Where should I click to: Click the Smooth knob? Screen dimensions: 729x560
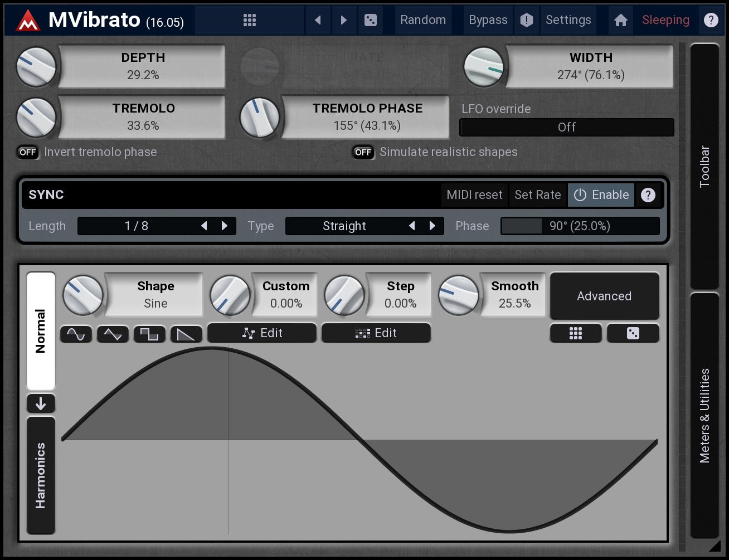[x=459, y=295]
